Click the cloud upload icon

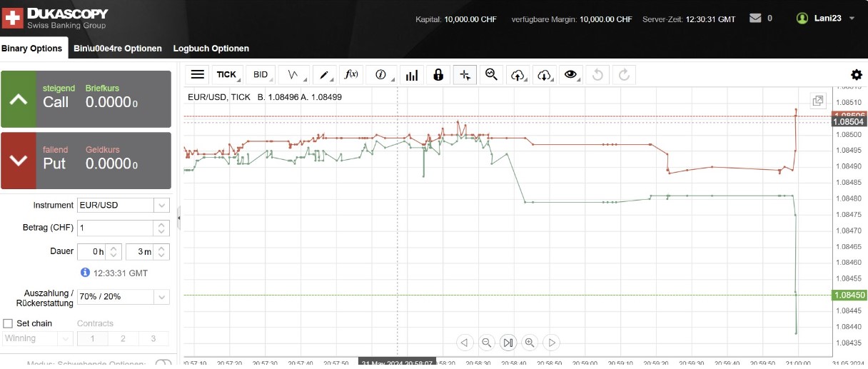click(x=518, y=75)
